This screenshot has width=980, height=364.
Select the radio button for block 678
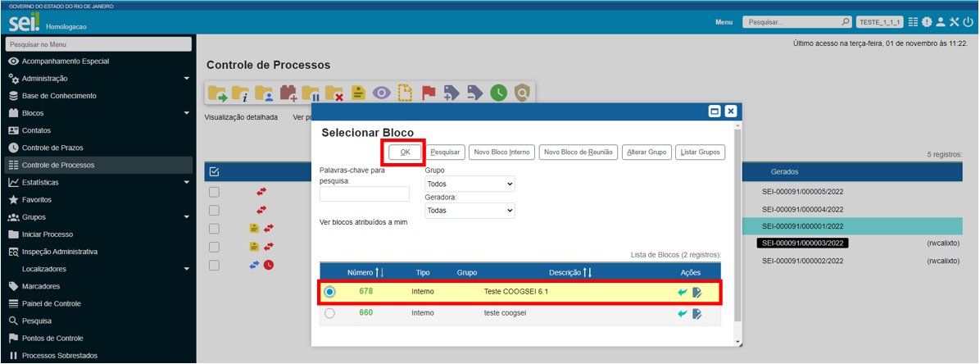pos(329,292)
